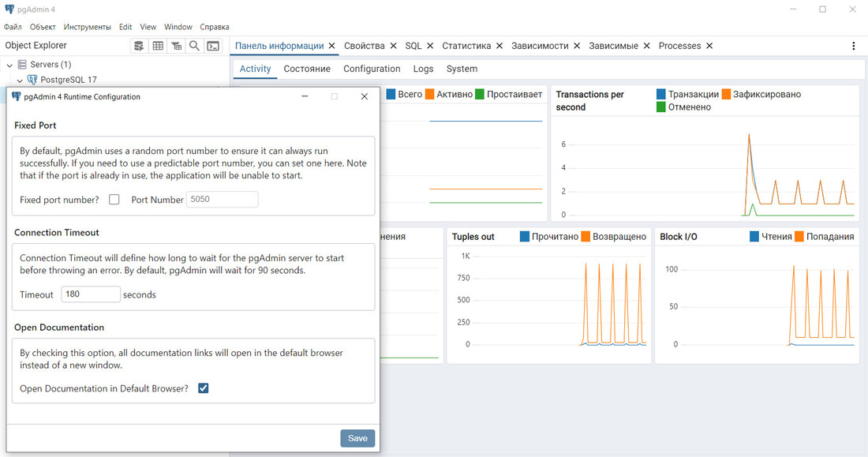Open the Инструменты menu
Image resolution: width=868 pixels, height=457 pixels.
pyautogui.click(x=87, y=27)
